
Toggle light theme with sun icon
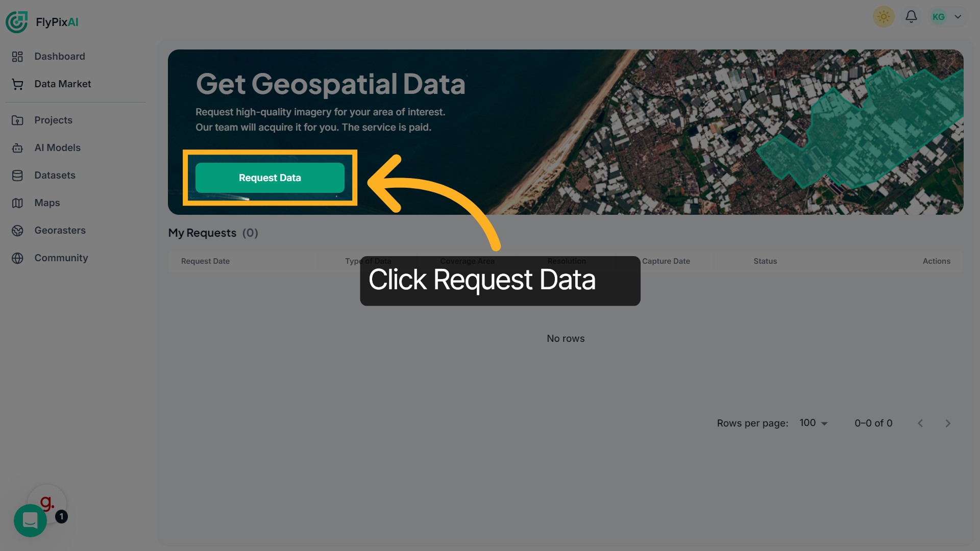(x=884, y=17)
